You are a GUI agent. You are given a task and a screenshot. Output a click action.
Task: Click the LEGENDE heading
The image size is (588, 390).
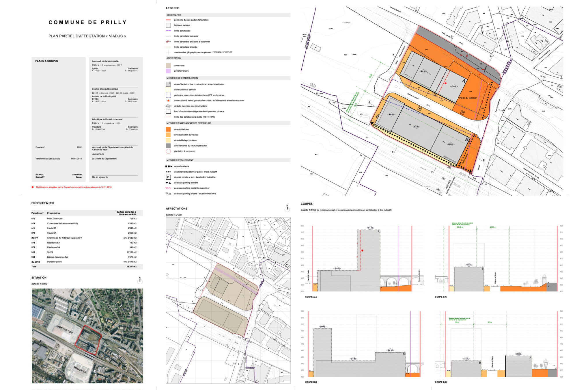(173, 8)
